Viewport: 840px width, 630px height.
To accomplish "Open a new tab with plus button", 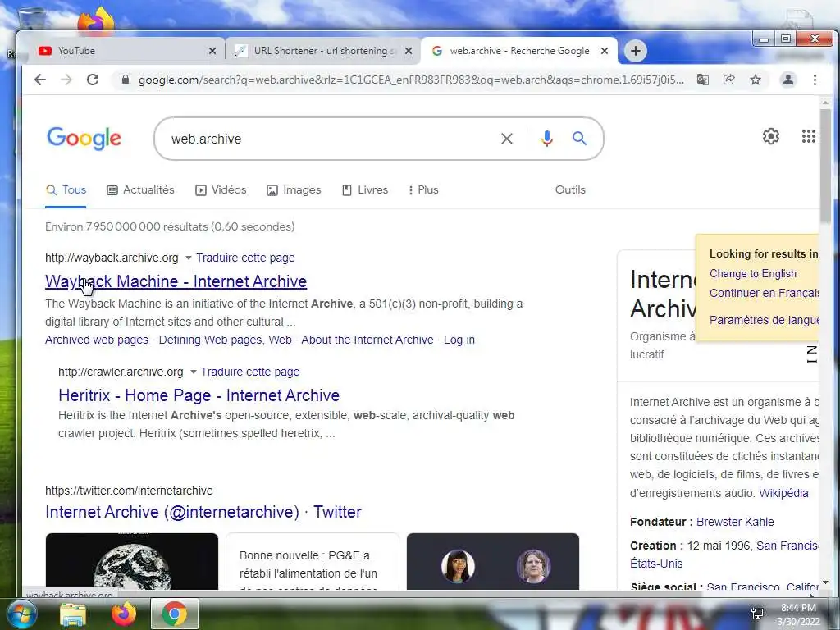I will click(636, 51).
